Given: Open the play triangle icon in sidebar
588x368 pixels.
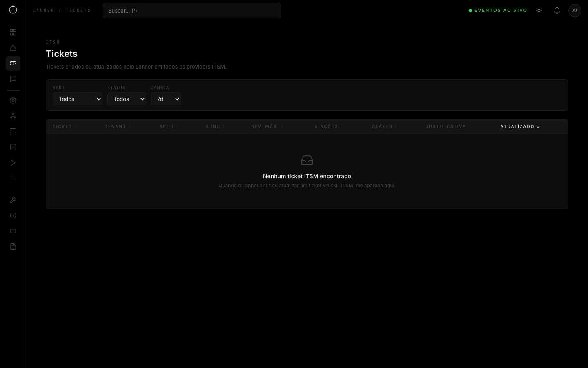Looking at the screenshot, I should tap(13, 163).
